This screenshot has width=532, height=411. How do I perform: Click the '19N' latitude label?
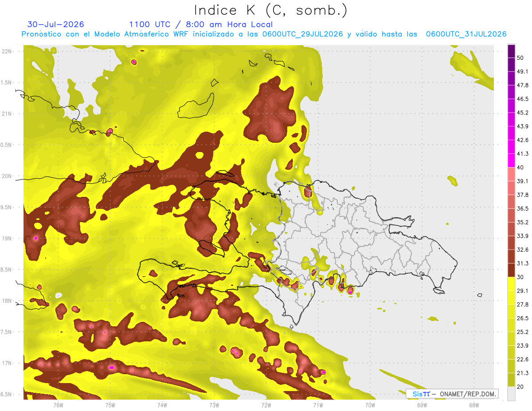[7, 239]
